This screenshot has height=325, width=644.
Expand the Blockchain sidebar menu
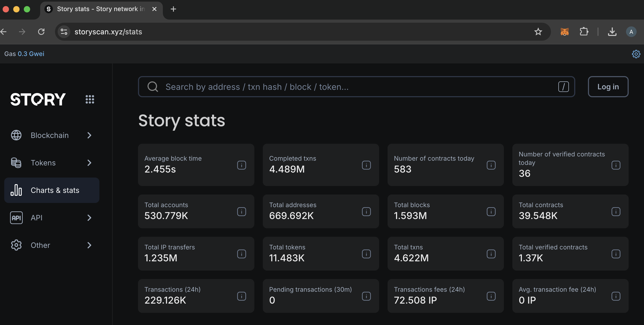(x=52, y=135)
